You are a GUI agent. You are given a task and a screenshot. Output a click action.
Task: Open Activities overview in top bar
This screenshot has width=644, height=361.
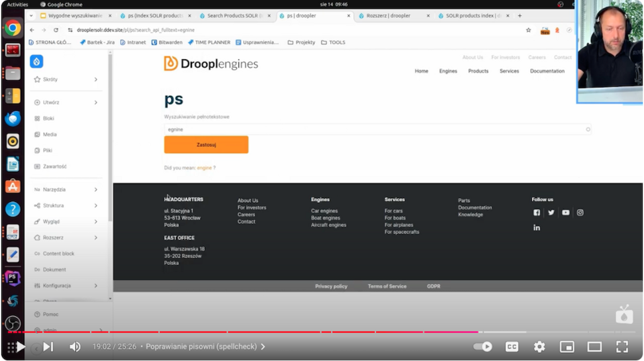[x=17, y=5]
